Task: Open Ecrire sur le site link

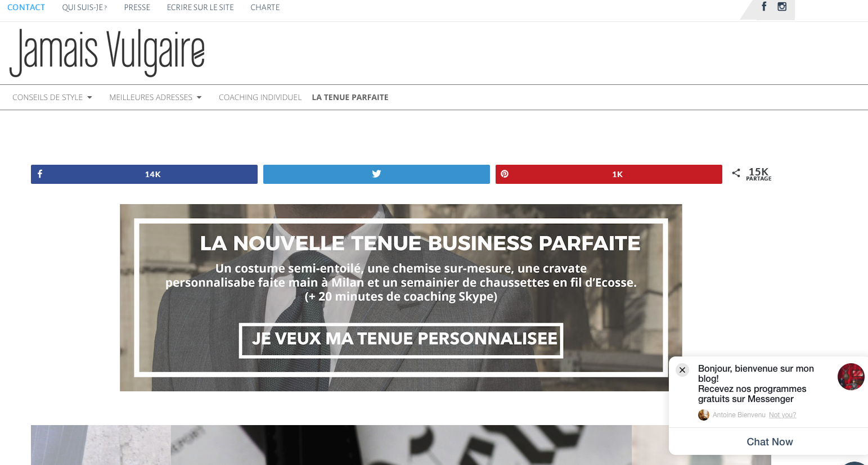Action: click(200, 7)
